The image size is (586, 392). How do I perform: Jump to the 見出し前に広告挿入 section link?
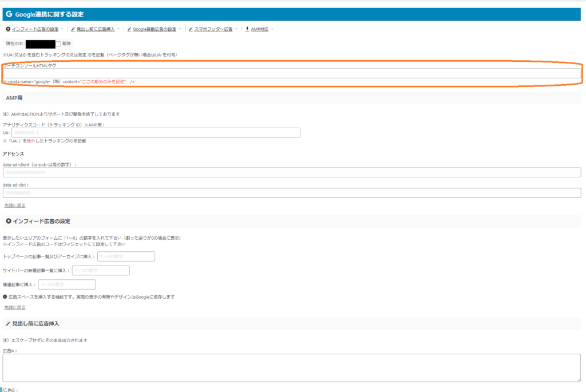(x=96, y=29)
